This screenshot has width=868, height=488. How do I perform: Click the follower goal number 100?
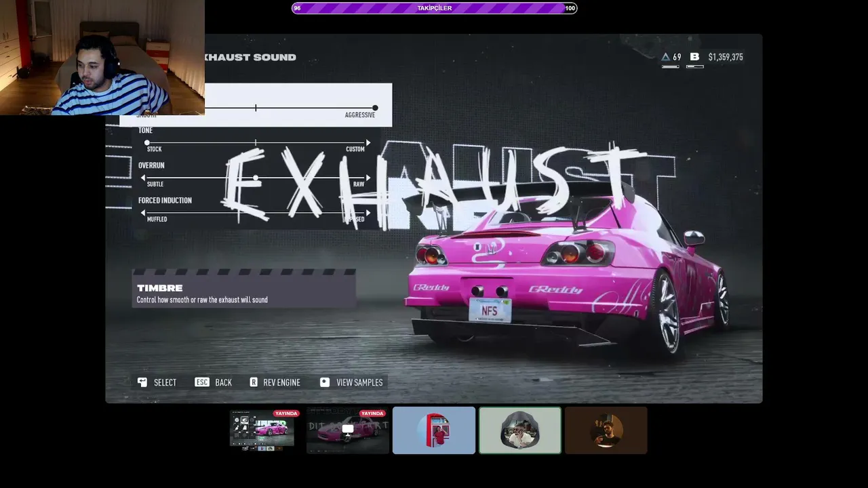pyautogui.click(x=570, y=8)
